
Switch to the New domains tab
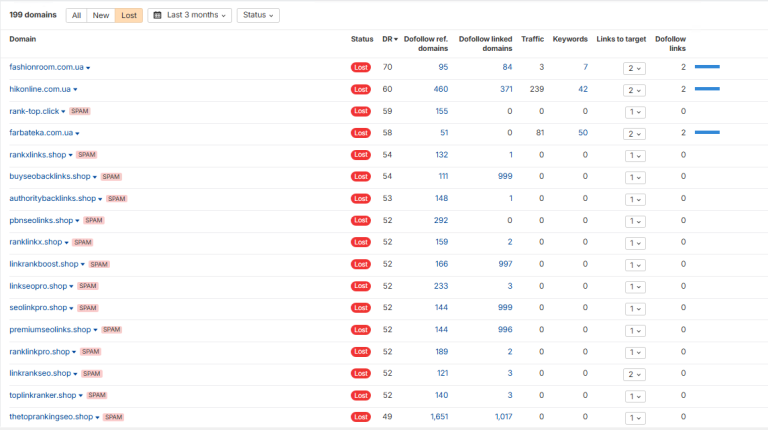coord(101,15)
